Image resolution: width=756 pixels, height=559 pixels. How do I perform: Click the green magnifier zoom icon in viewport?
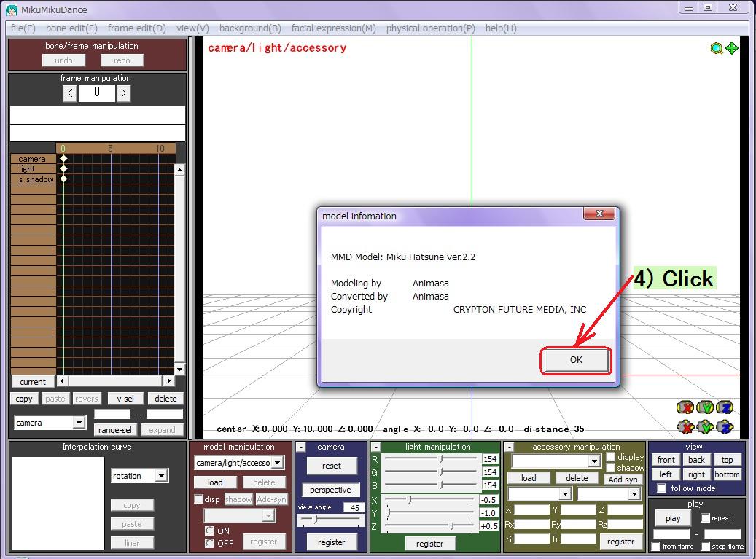[x=717, y=48]
